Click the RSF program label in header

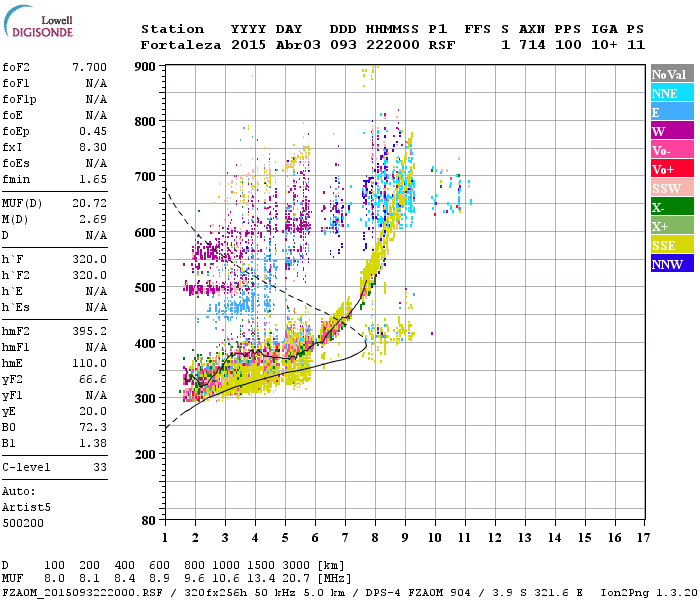(442, 45)
